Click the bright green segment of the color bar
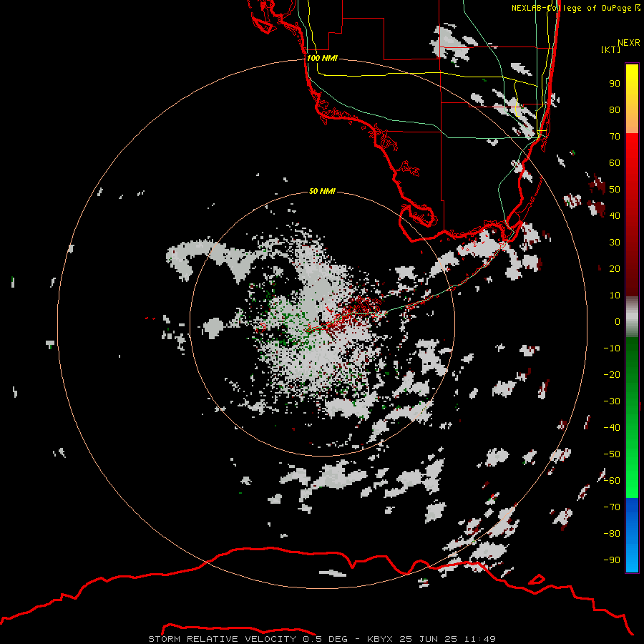This screenshot has height=644, width=644. coord(632,418)
